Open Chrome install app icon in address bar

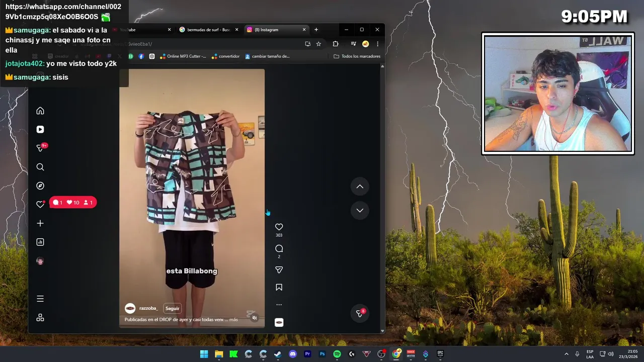pos(307,44)
